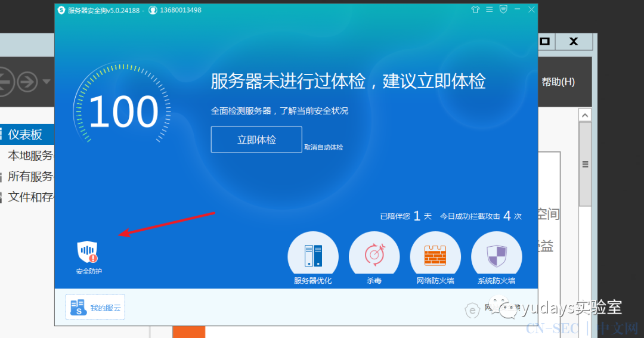Image resolution: width=644 pixels, height=338 pixels.
Task: Minimize the Safedog window
Action: click(517, 9)
